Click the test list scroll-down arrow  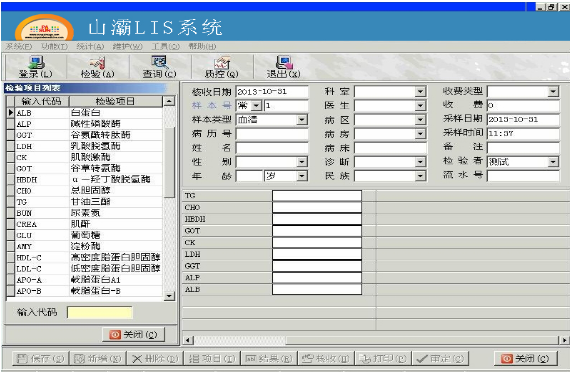[x=169, y=296]
